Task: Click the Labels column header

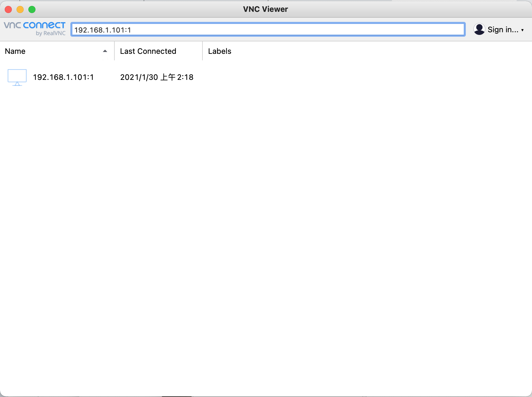Action: click(220, 51)
